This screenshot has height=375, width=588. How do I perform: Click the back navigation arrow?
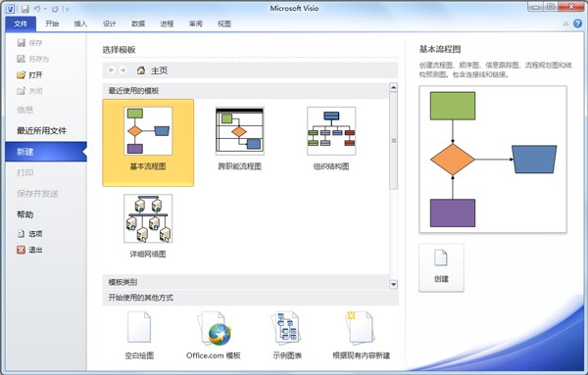[111, 70]
